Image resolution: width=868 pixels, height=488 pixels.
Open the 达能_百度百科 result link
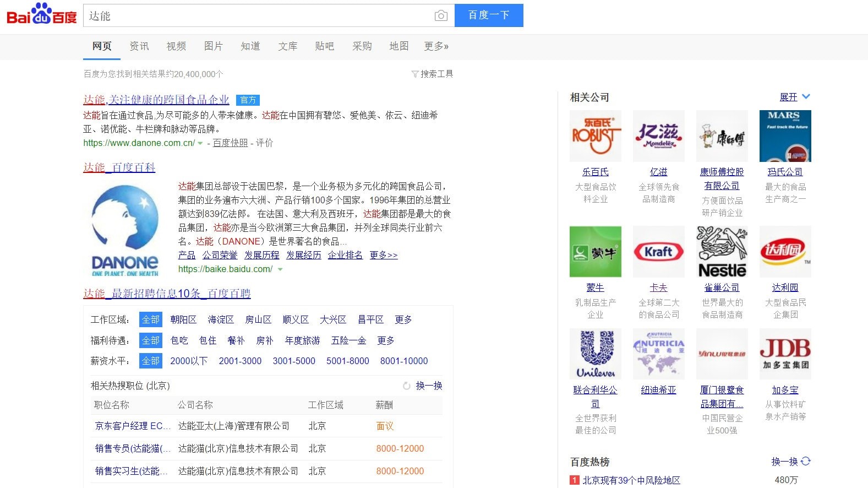tap(119, 167)
